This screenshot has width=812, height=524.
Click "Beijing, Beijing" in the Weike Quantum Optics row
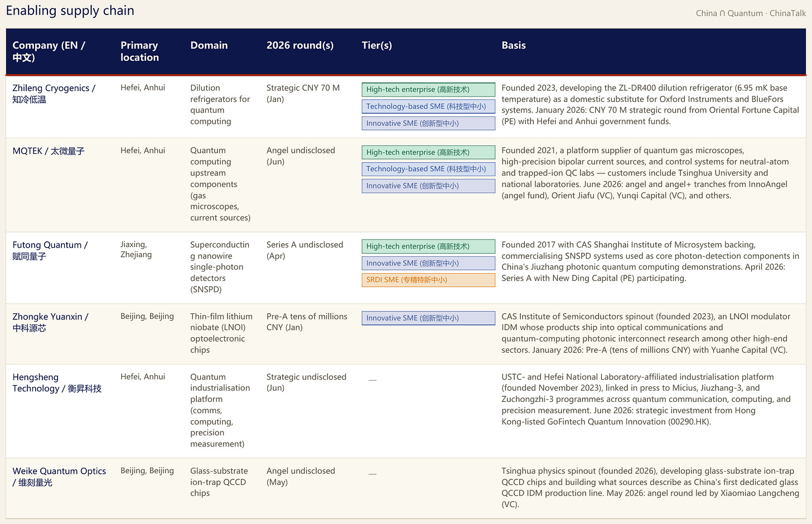click(x=147, y=470)
